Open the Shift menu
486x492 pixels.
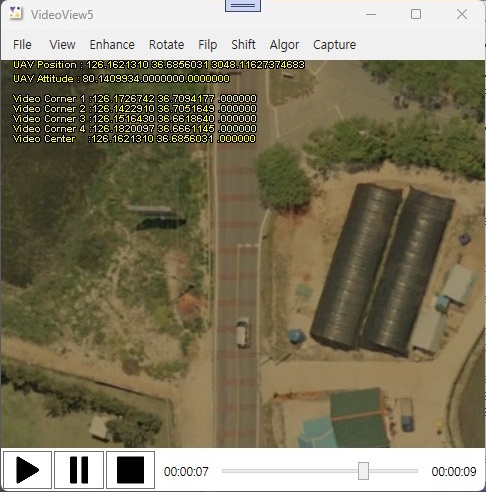tap(243, 45)
